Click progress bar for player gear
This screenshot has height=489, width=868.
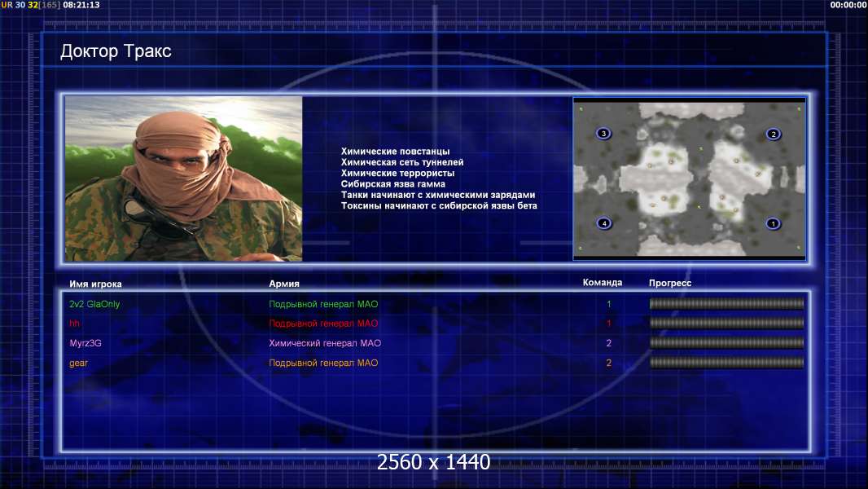726,363
